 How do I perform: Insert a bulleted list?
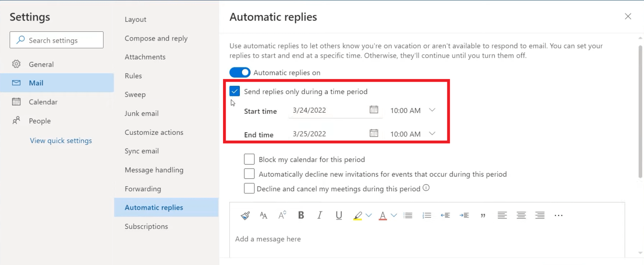click(408, 215)
